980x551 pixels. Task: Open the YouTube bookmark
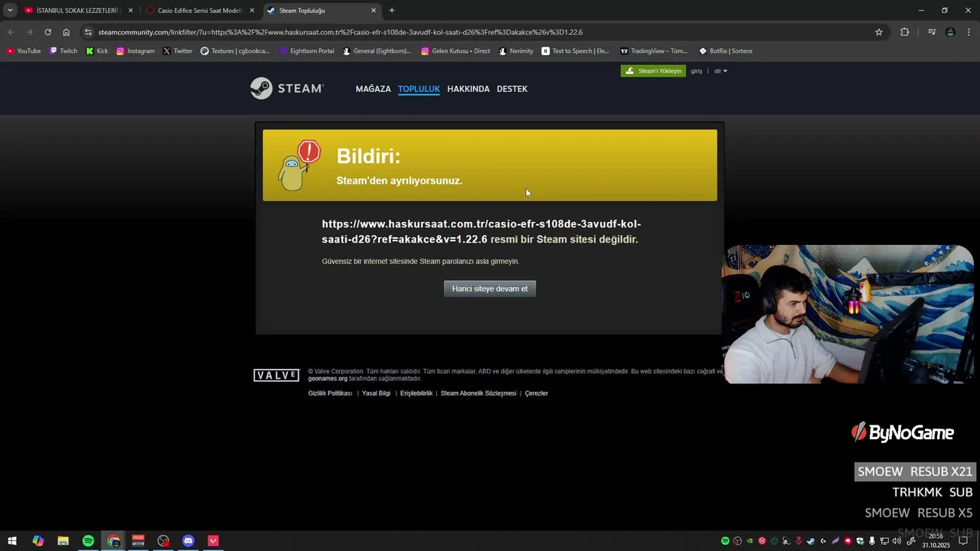click(x=24, y=51)
